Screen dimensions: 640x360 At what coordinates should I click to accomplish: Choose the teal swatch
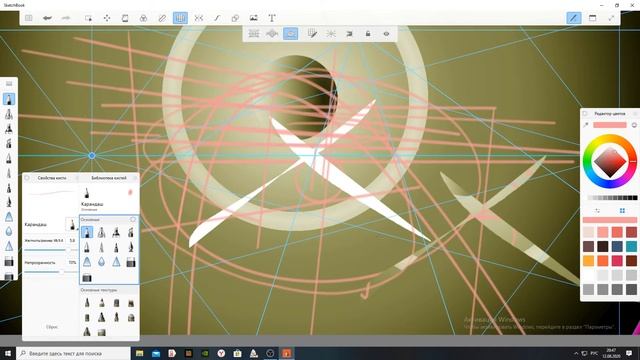pyautogui.click(x=631, y=247)
